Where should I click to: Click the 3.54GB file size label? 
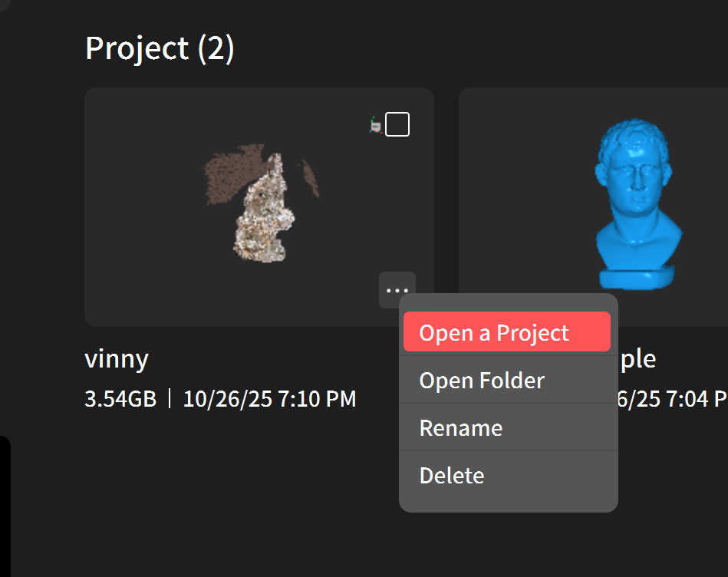coord(120,399)
